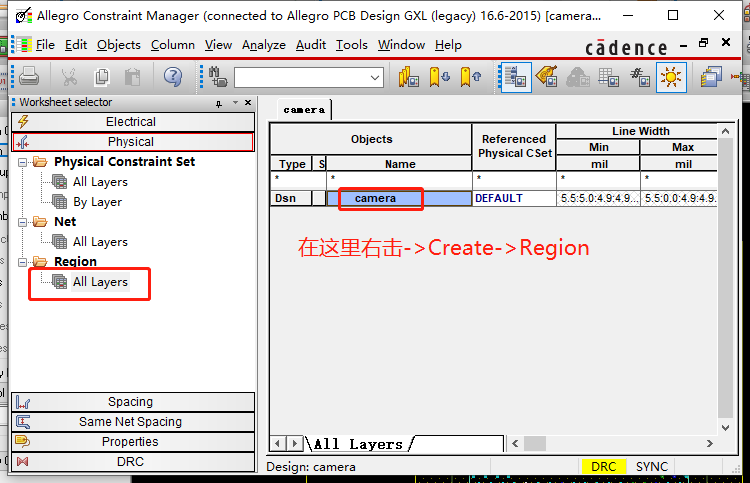
Task: Click the Name filter asterisk field
Action: coord(399,180)
